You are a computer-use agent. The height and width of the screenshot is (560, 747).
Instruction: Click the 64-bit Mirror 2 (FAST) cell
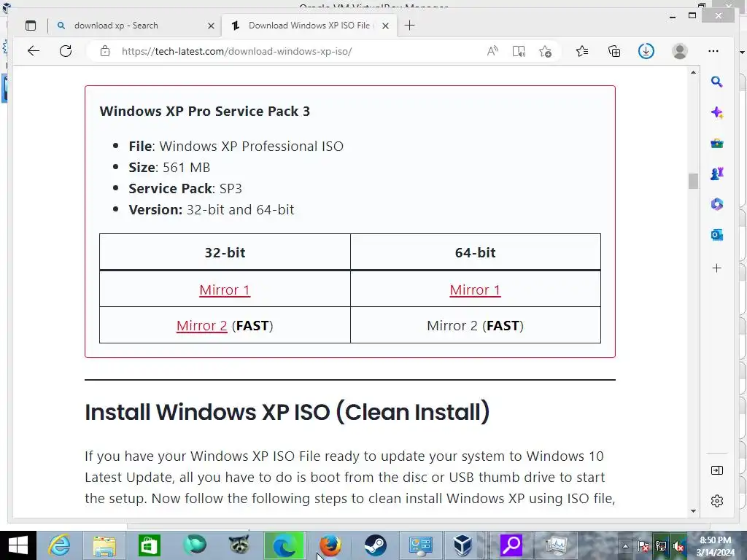pos(475,326)
